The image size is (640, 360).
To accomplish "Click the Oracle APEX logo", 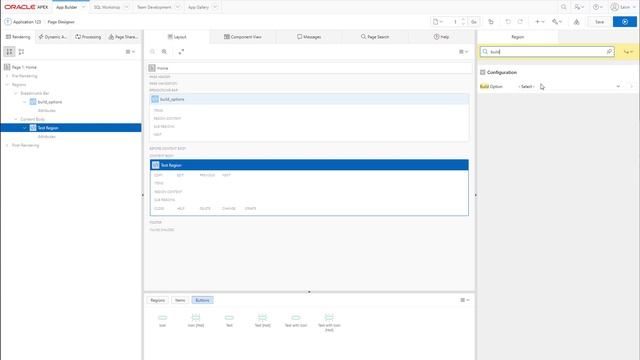I will tap(26, 7).
